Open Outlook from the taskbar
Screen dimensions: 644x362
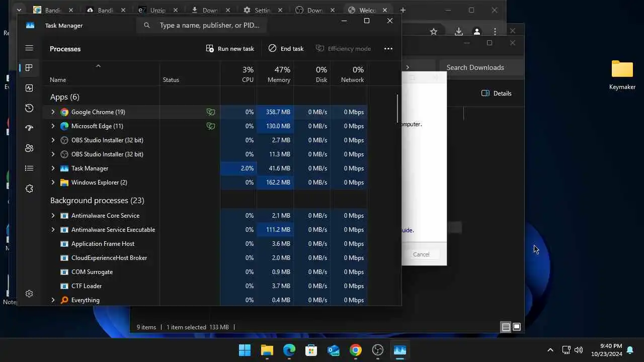coord(334,350)
